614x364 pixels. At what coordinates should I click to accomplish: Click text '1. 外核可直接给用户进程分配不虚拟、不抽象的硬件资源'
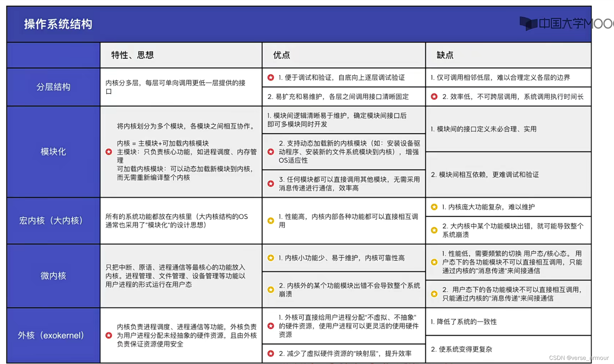tap(349, 326)
